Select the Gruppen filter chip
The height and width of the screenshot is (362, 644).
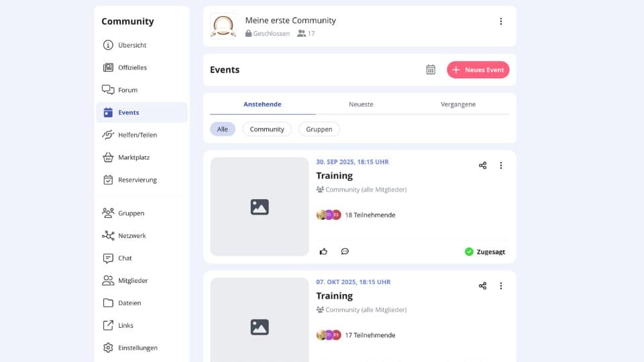tap(319, 129)
